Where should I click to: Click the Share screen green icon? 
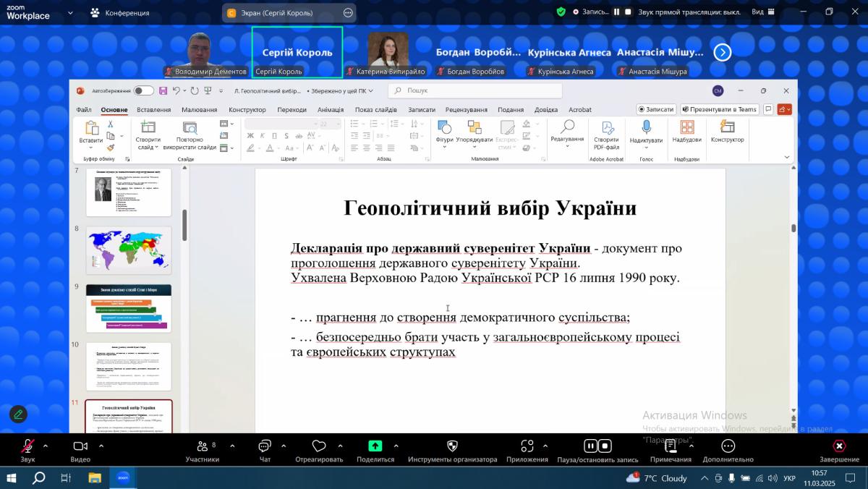click(375, 446)
